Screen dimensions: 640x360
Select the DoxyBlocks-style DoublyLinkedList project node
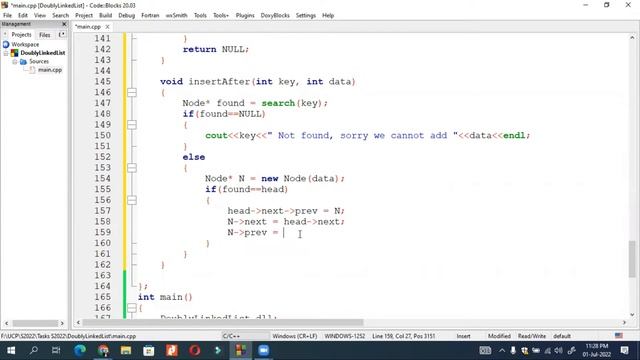coord(43,53)
